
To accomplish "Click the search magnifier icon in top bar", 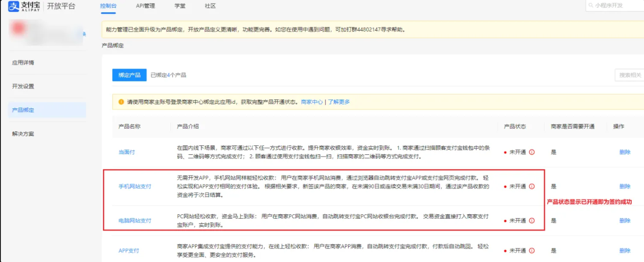I will pyautogui.click(x=591, y=5).
